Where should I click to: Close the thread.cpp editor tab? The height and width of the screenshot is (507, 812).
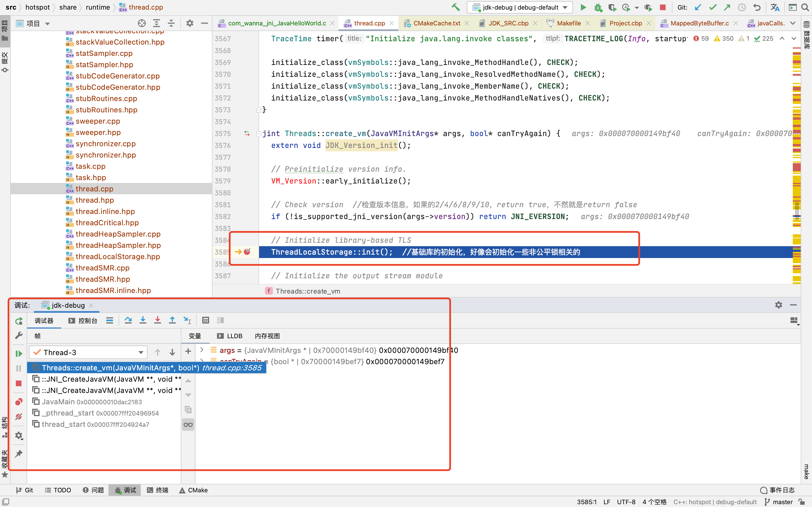pyautogui.click(x=392, y=23)
